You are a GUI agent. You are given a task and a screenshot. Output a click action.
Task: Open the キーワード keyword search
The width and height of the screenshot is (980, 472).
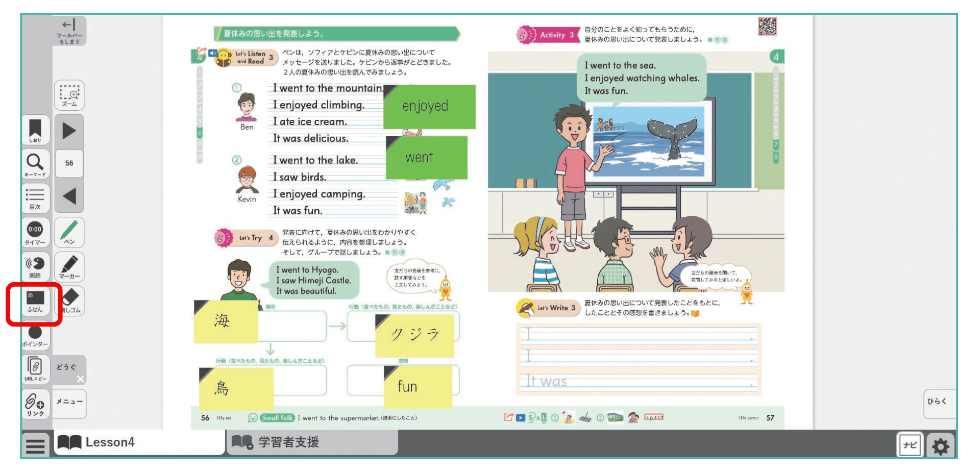click(x=35, y=164)
